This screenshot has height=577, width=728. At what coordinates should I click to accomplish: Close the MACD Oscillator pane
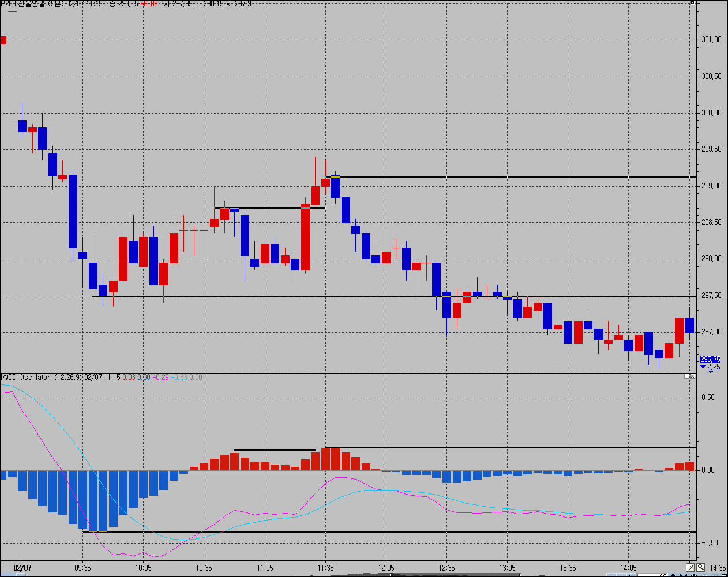(692, 376)
